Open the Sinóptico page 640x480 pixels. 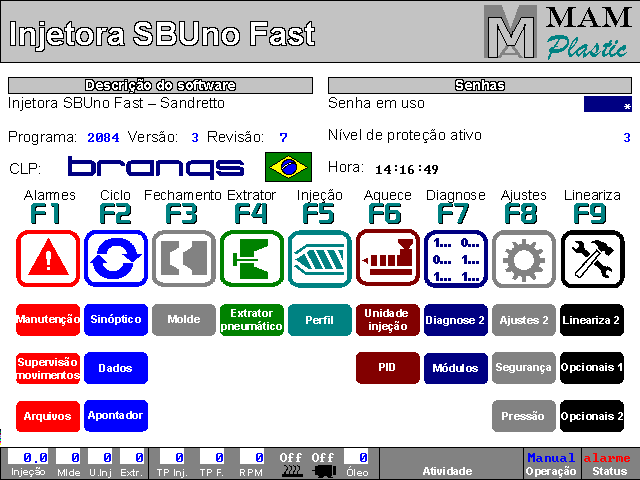coord(116,320)
